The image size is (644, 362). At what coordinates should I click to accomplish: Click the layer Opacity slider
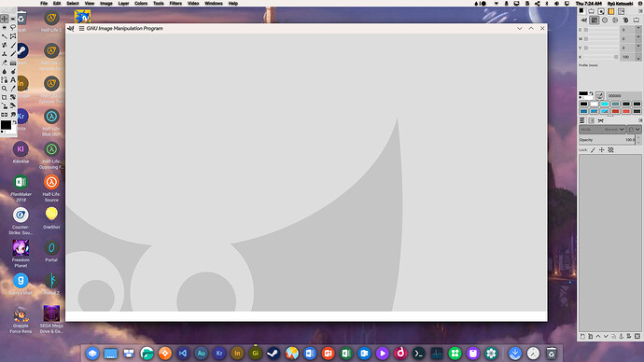click(607, 140)
